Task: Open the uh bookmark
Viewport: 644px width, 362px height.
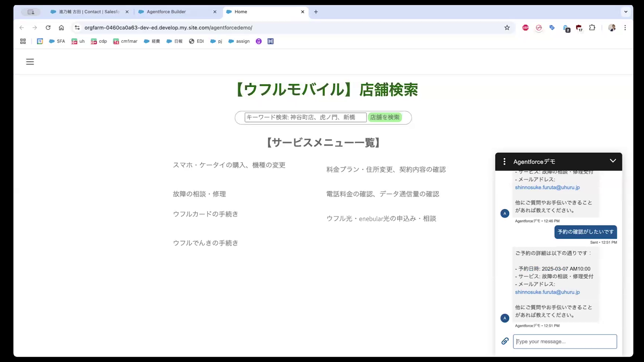Action: pos(78,41)
